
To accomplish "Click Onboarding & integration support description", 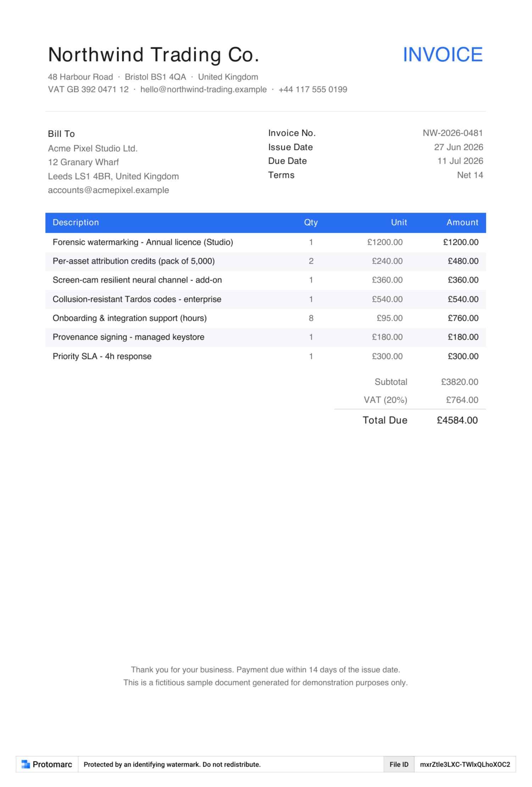I will click(x=130, y=318).
